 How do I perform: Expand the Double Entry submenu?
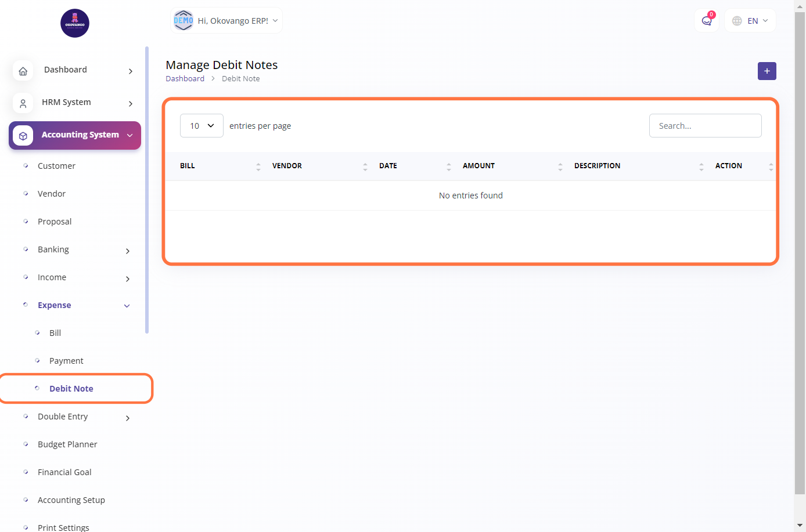click(127, 418)
